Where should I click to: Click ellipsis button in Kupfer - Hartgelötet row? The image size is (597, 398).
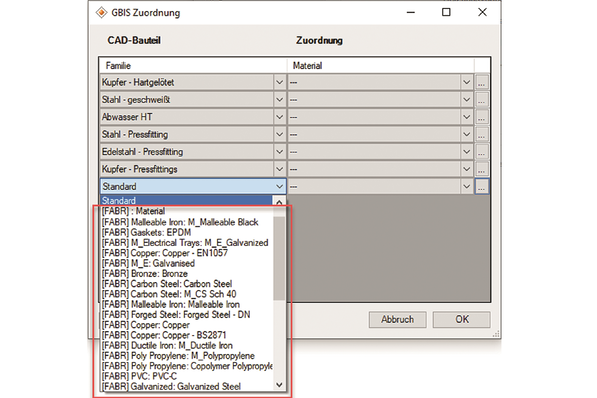point(482,82)
